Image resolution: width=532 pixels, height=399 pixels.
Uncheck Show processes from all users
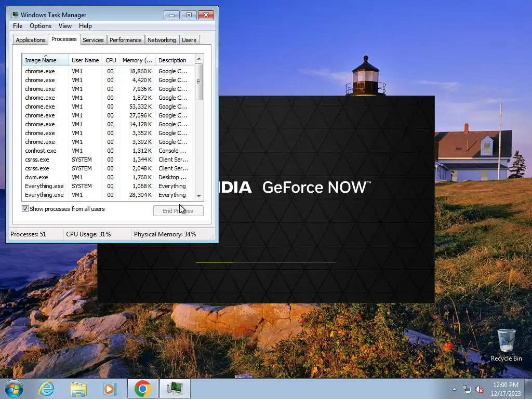[25, 209]
